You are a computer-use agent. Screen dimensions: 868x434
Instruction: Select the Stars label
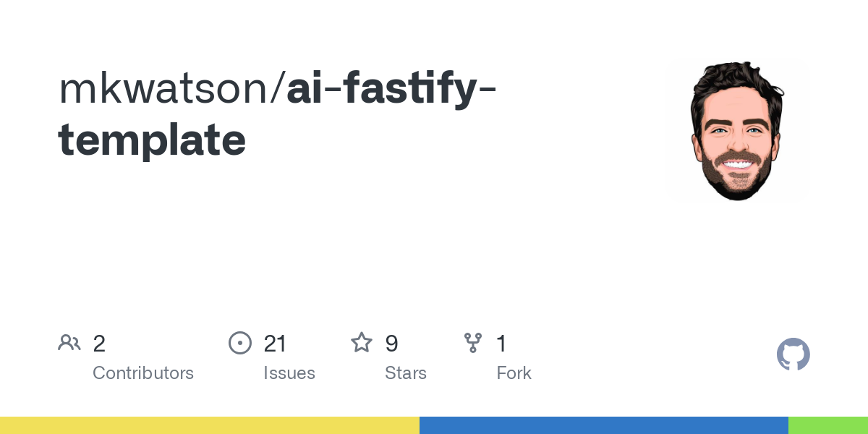coord(406,373)
